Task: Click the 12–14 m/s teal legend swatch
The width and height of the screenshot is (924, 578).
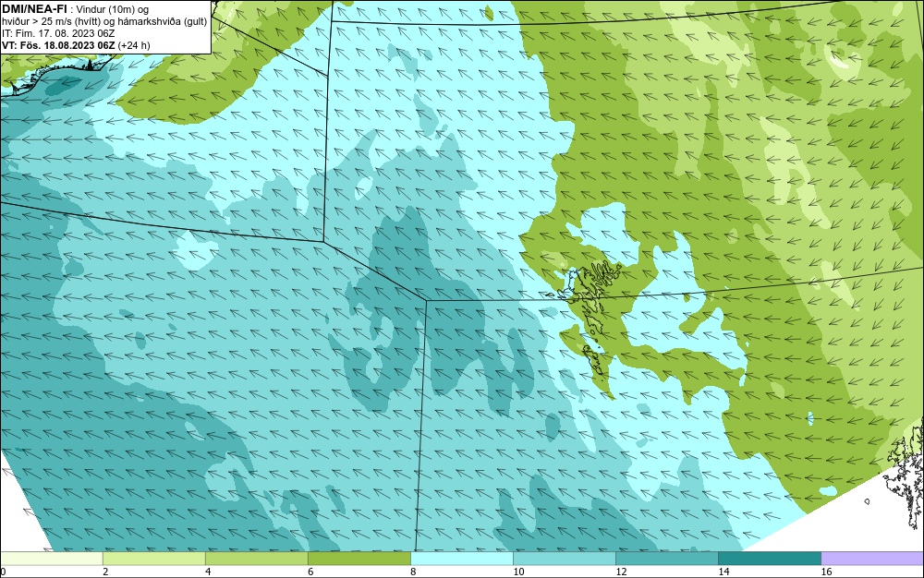Action: (666, 559)
